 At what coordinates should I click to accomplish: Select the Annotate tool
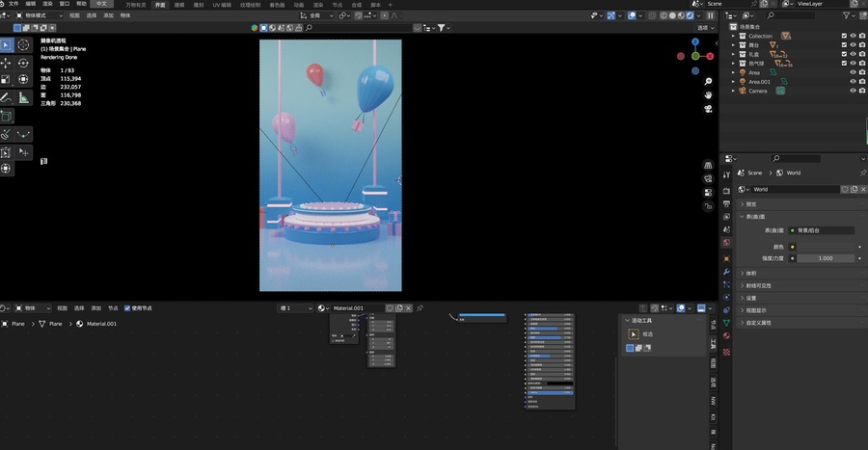point(6,98)
